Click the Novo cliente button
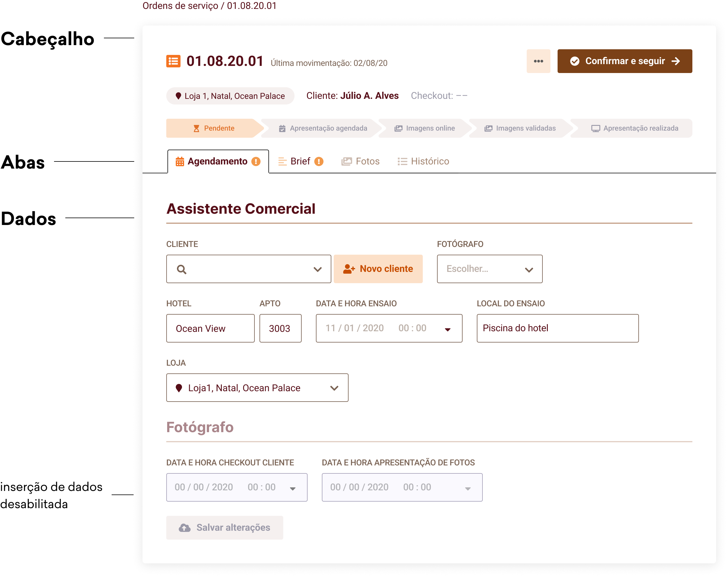The height and width of the screenshot is (577, 728). (378, 269)
